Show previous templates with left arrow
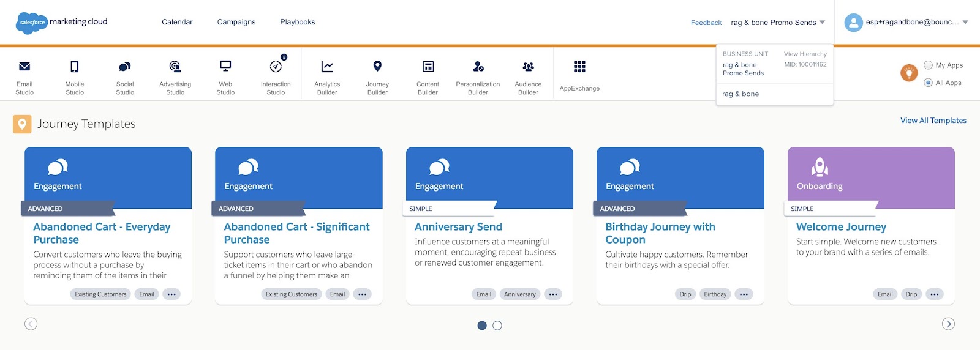 click(31, 324)
